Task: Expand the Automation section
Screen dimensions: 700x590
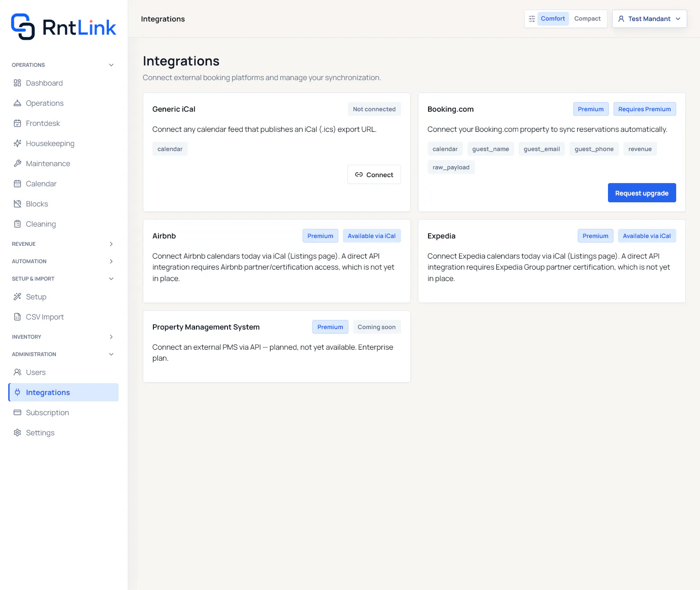Action: [63, 261]
